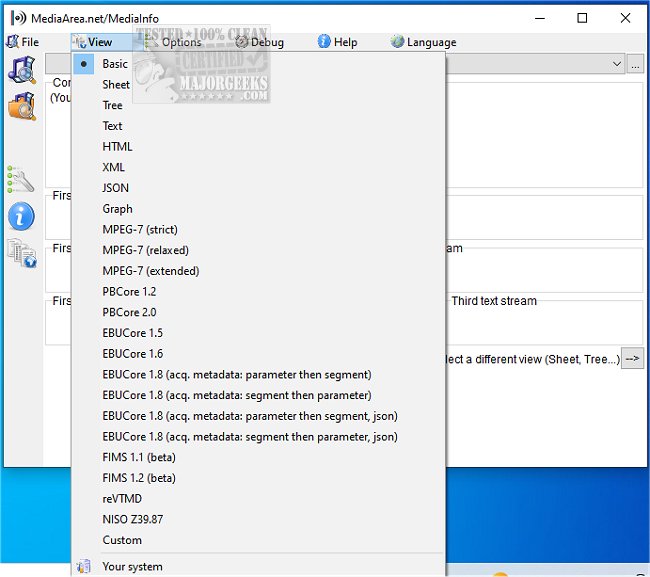Image resolution: width=650 pixels, height=577 pixels.
Task: Select FIMS 1.1 (beta) view
Action: [258, 458]
